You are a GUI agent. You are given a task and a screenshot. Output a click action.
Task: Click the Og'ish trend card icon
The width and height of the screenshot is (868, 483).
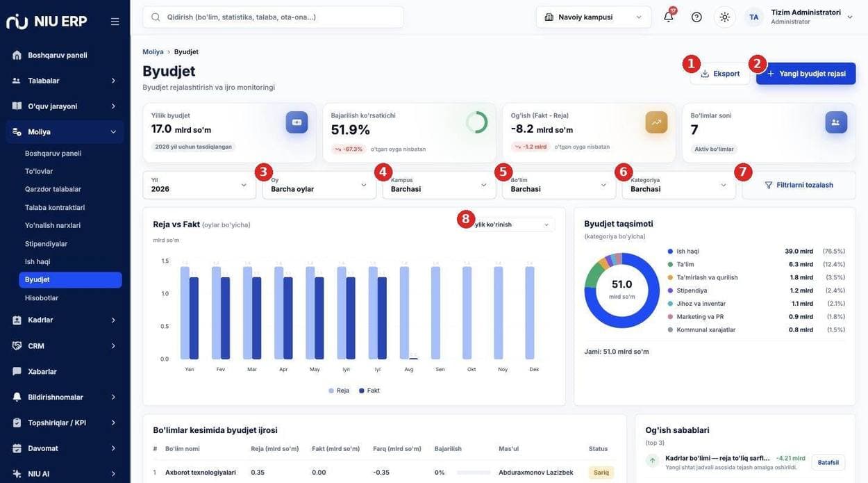(x=656, y=122)
